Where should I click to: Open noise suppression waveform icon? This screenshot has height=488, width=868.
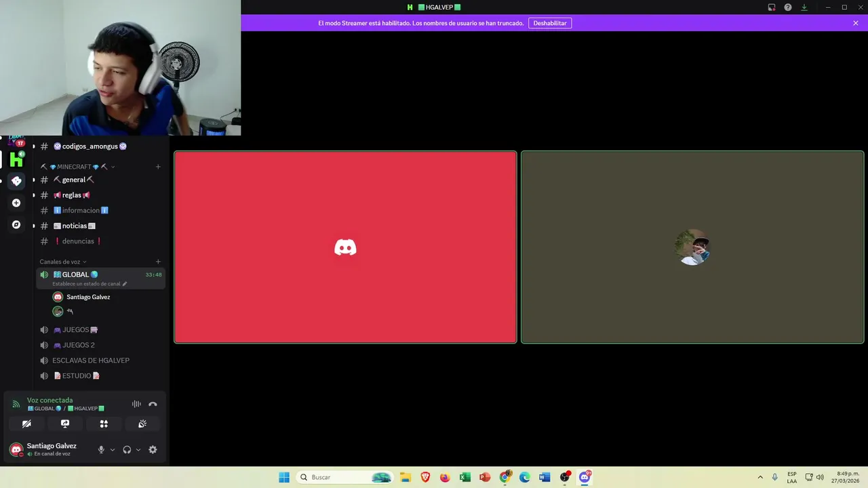136,404
